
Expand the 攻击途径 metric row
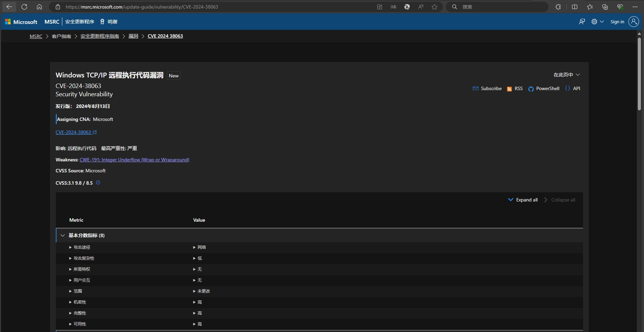(70, 247)
